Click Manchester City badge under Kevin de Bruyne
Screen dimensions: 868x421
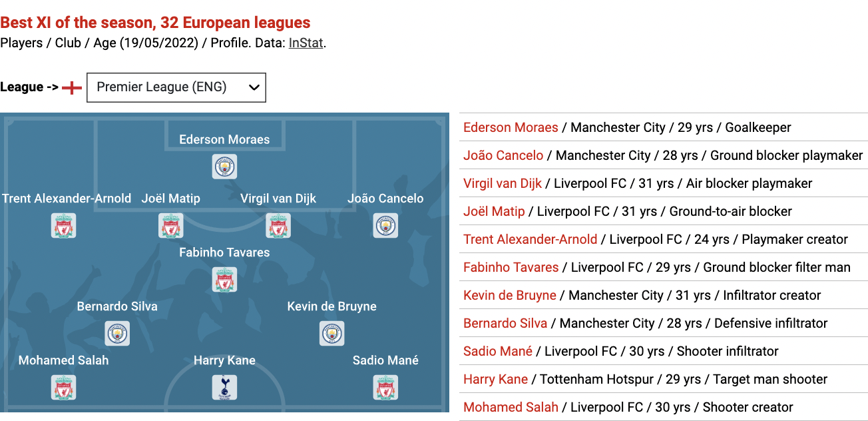(331, 333)
